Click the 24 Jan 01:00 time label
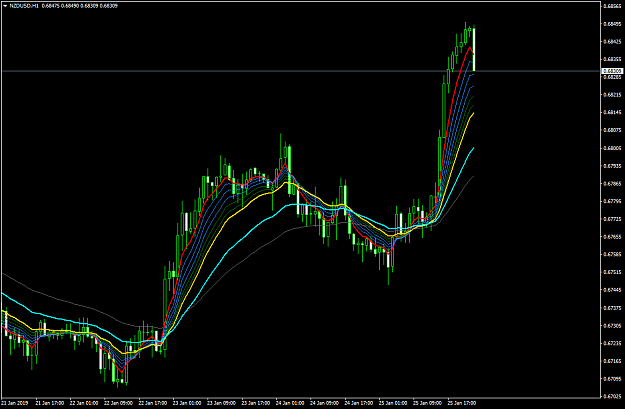Viewport: 625px width, 409px height. pos(290,403)
